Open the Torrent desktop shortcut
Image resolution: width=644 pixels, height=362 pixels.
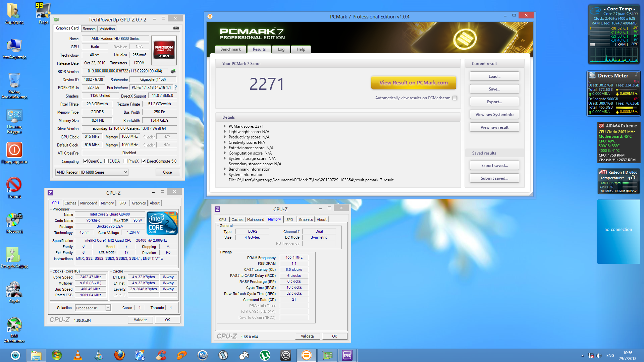pos(14,188)
